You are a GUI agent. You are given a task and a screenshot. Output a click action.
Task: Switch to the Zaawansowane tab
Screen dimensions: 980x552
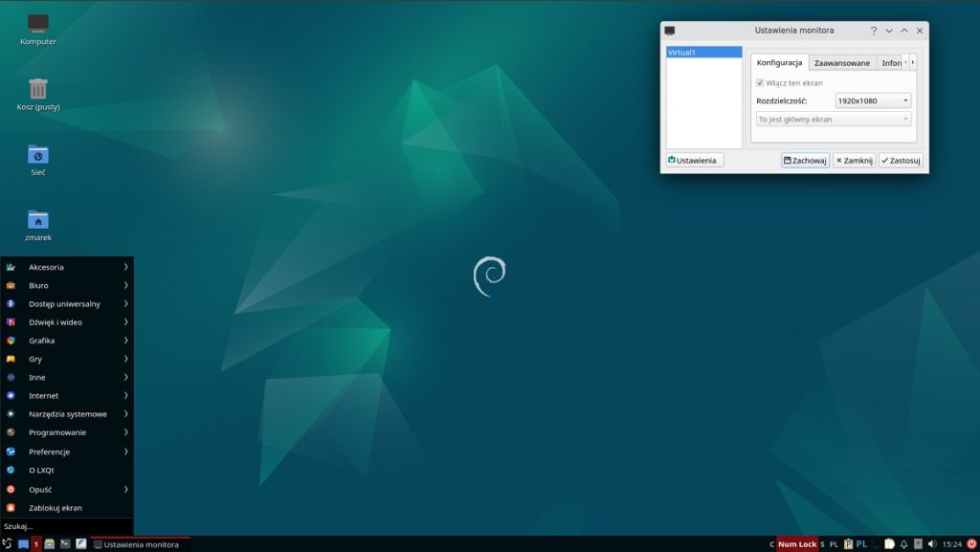pyautogui.click(x=842, y=61)
